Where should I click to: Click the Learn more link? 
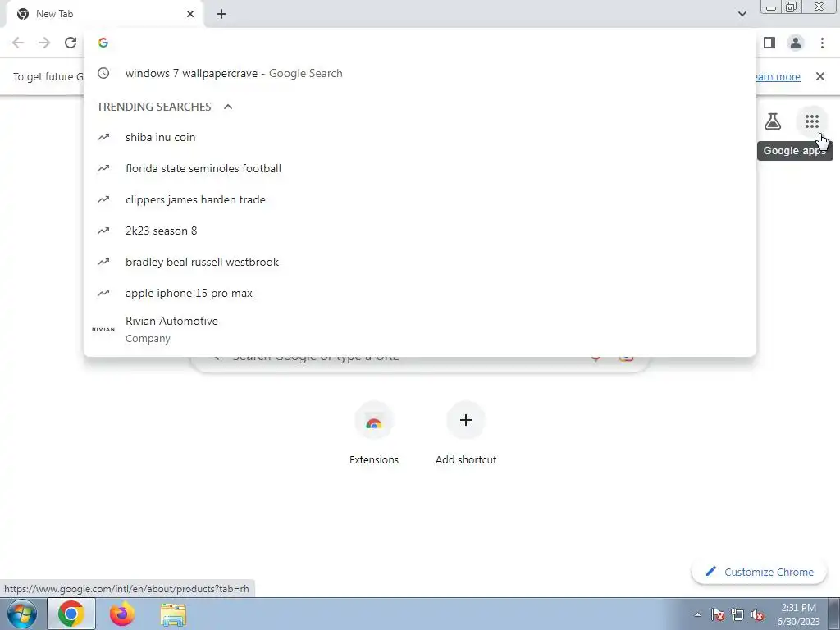(778, 76)
